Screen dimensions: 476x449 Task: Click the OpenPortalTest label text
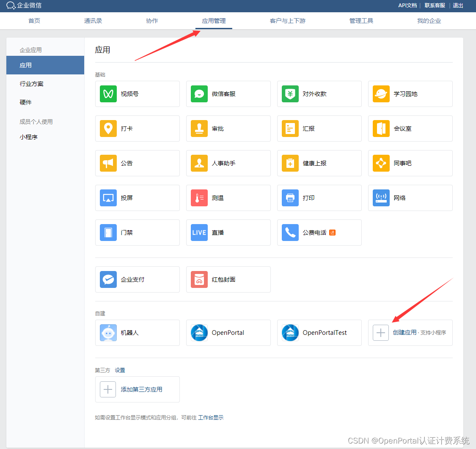point(325,332)
